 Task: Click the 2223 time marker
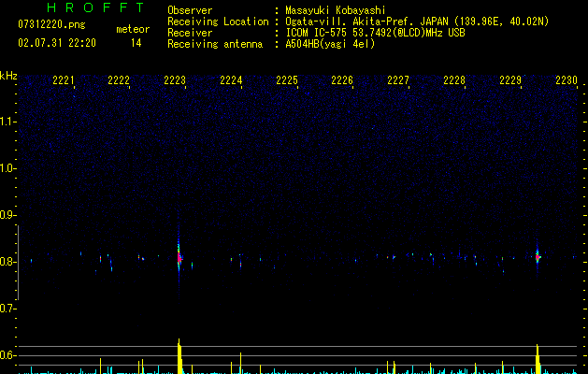175,80
